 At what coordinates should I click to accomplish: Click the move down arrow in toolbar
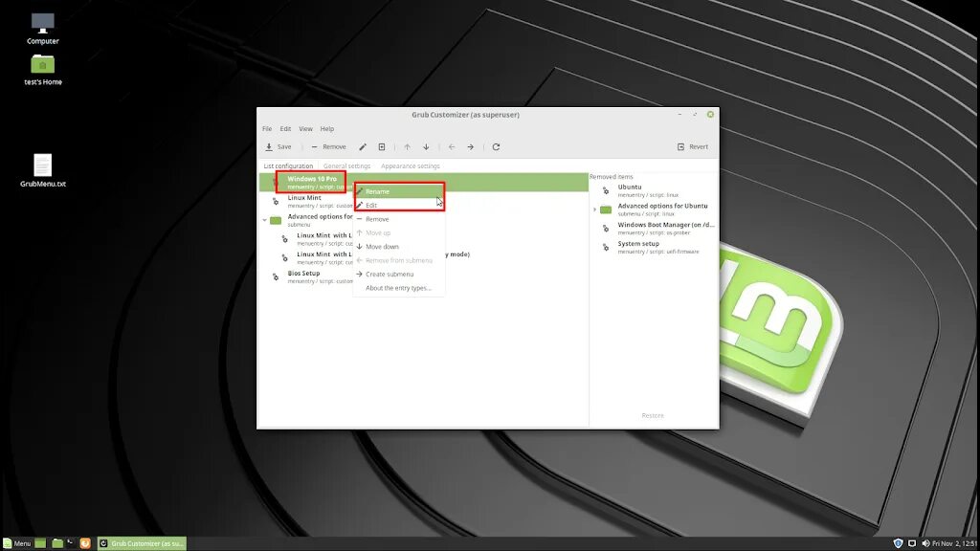426,146
